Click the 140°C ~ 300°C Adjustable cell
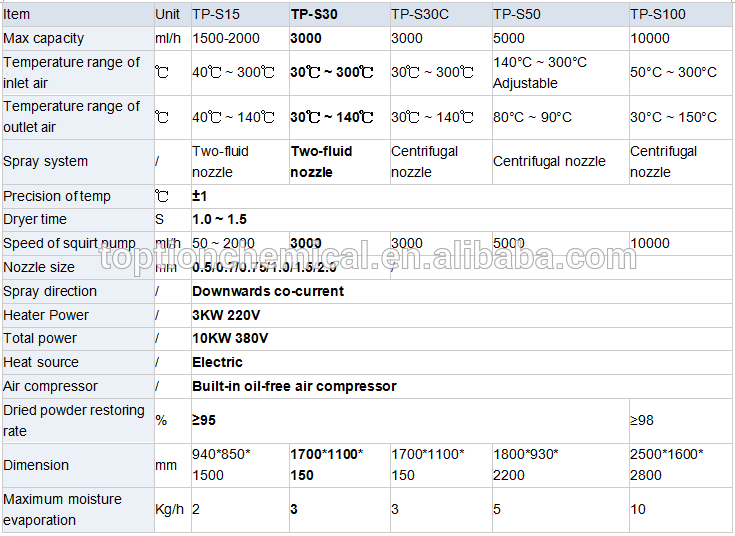The image size is (735, 536). coord(540,73)
